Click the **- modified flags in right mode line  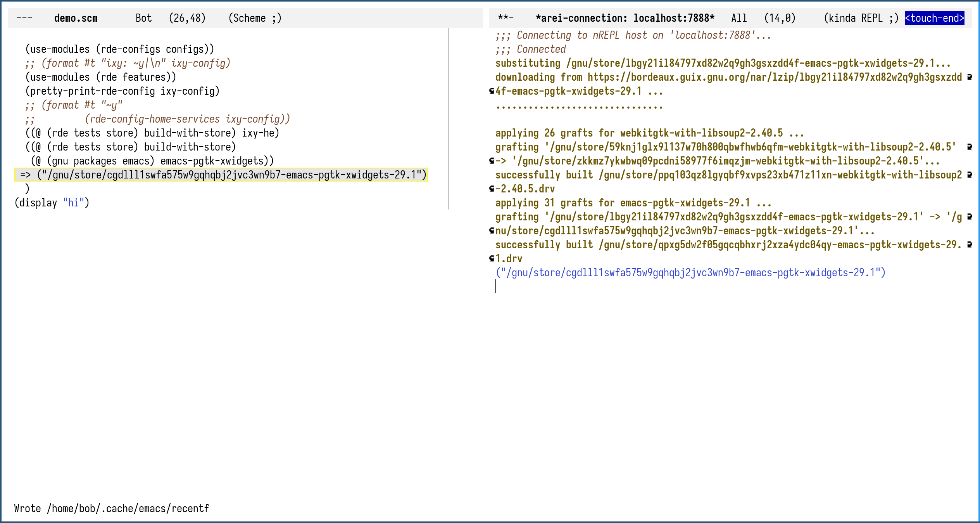coord(506,18)
